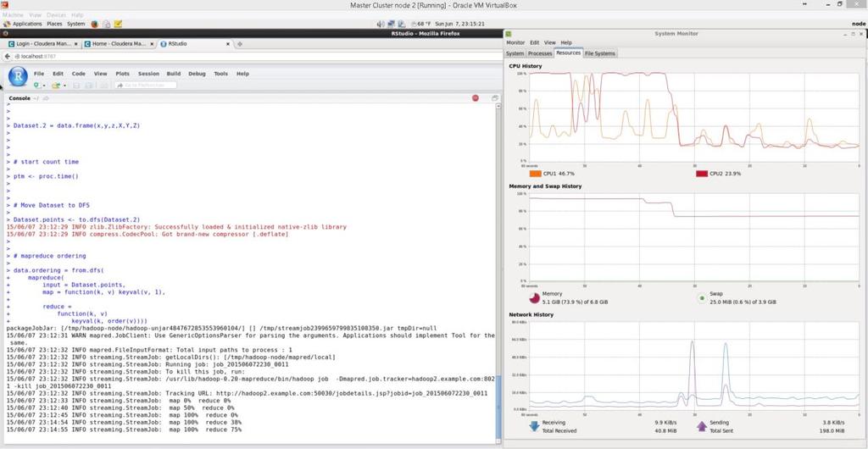Click the System Monitor window icon
This screenshot has height=449, width=868.
[x=509, y=34]
